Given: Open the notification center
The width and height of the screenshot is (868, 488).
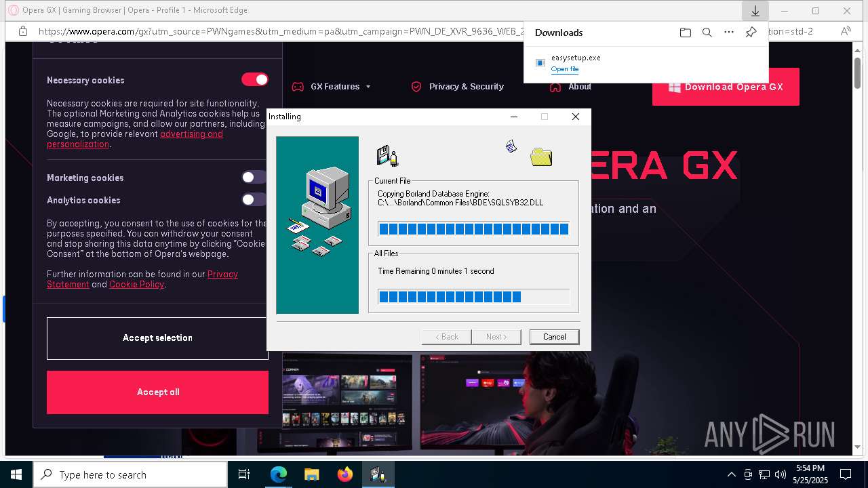Looking at the screenshot, I should (846, 474).
